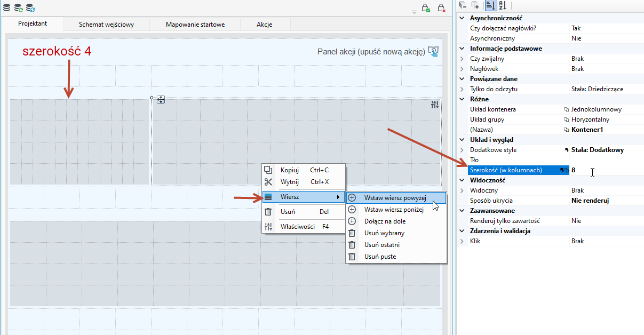Select Dołącz na dole in the submenu

(x=396, y=221)
